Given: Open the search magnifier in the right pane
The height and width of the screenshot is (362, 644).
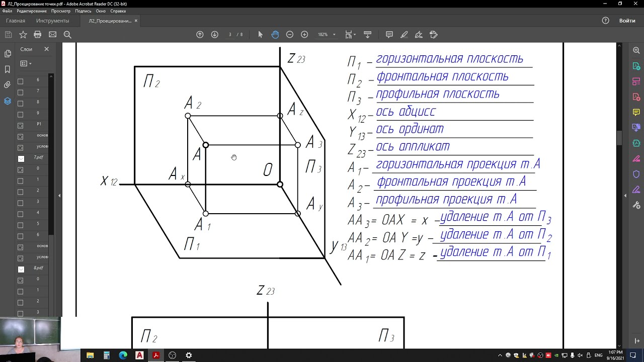Looking at the screenshot, I should 636,50.
